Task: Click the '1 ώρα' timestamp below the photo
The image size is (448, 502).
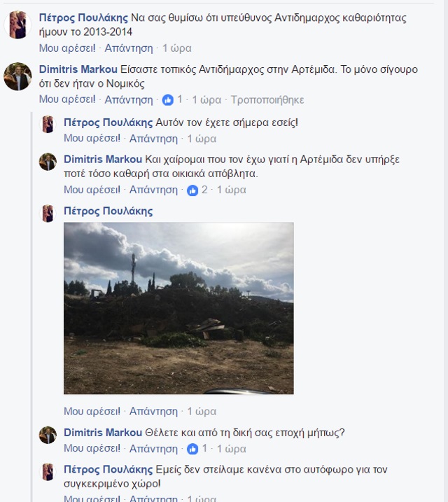Action: tap(202, 411)
